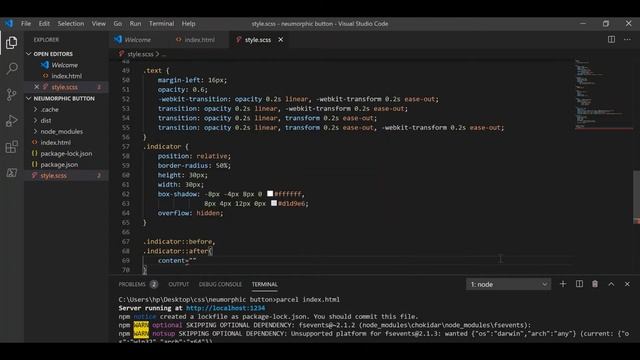Click the .indicator selector on line 57
Viewport: 640px width, 360px height.
click(x=162, y=147)
